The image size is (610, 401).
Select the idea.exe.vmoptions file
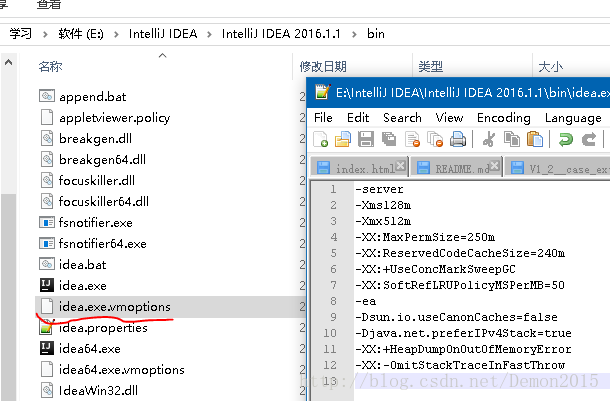tap(170, 306)
